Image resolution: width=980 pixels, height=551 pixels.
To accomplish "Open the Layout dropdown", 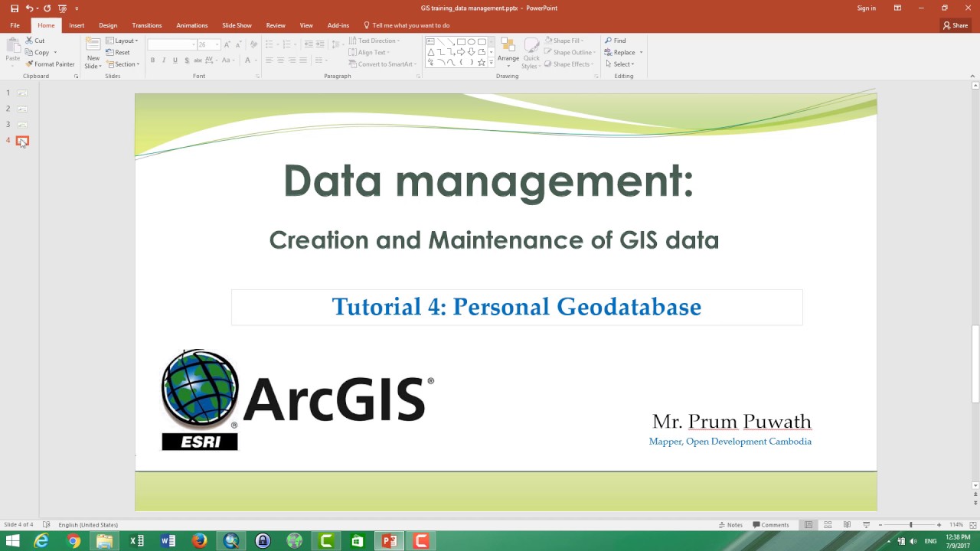I will 122,41.
